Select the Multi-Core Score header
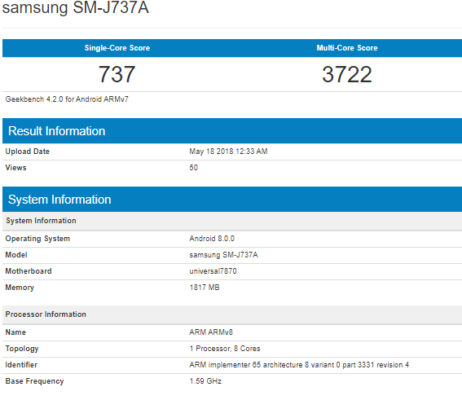The image size is (462, 400). coord(347,48)
